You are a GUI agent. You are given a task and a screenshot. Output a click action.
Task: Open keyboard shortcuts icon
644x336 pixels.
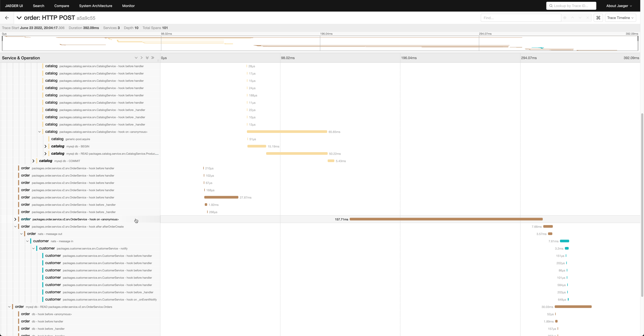coord(598,18)
